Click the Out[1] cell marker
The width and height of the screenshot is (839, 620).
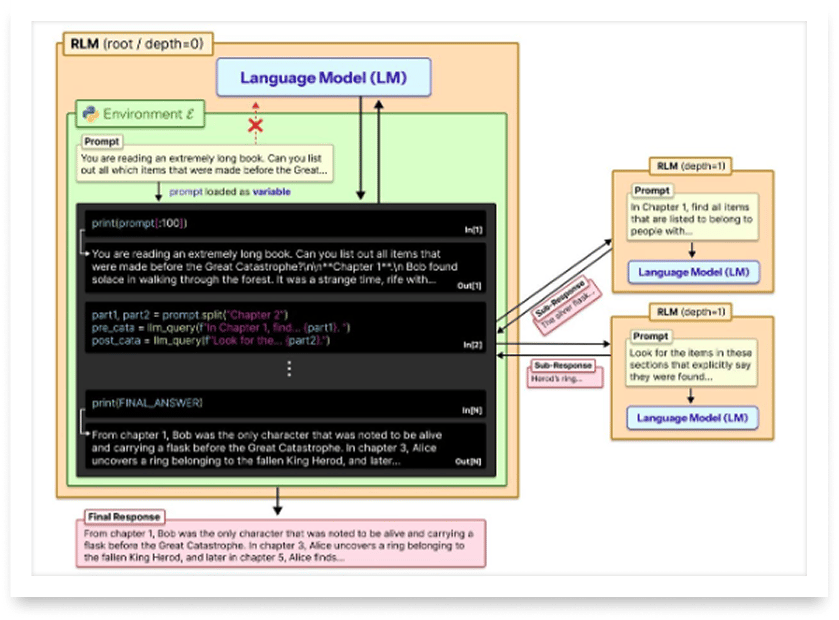click(x=470, y=286)
